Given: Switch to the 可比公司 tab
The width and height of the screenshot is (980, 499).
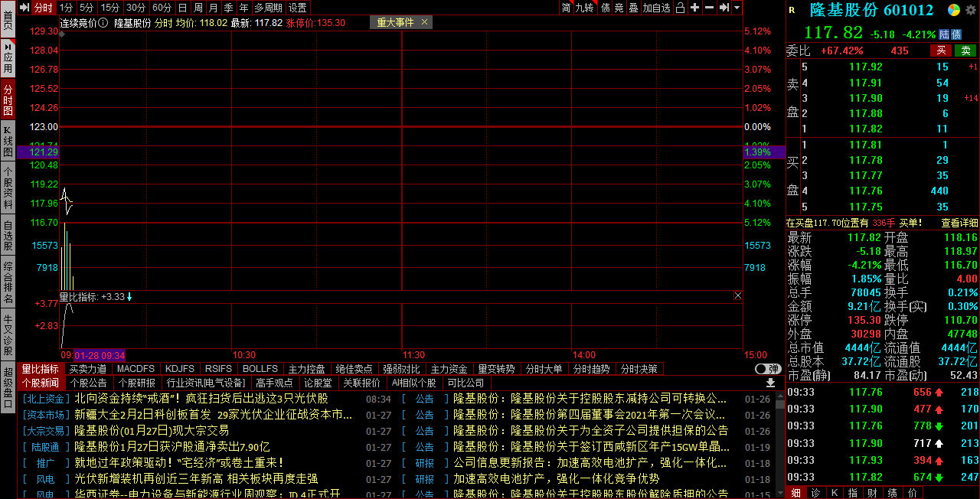Looking at the screenshot, I should point(465,383).
